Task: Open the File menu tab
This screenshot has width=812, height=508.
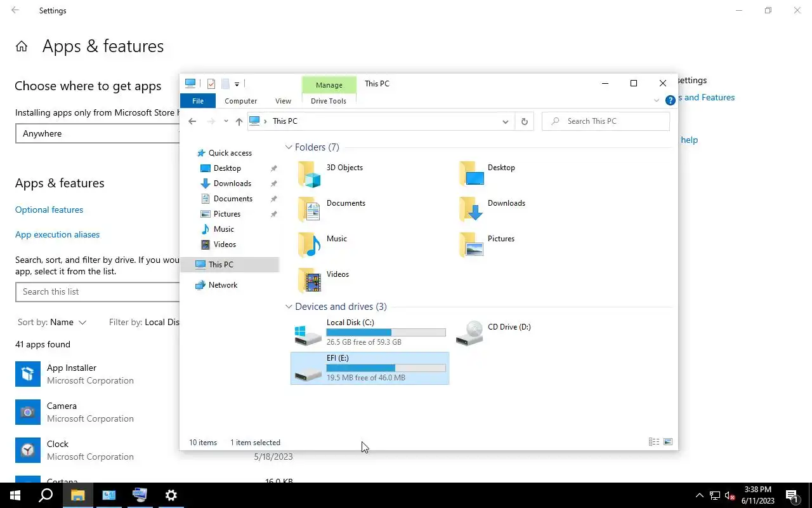Action: [x=198, y=101]
